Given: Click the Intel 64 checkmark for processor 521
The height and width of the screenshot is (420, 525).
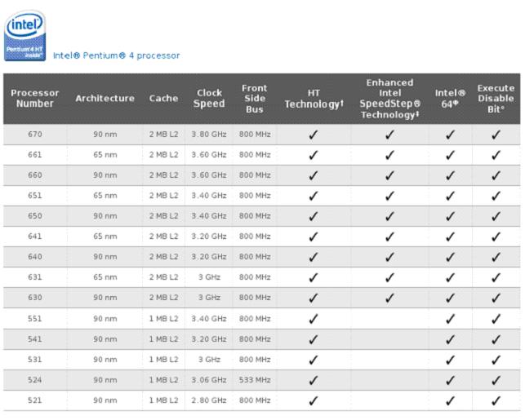Looking at the screenshot, I should [451, 400].
